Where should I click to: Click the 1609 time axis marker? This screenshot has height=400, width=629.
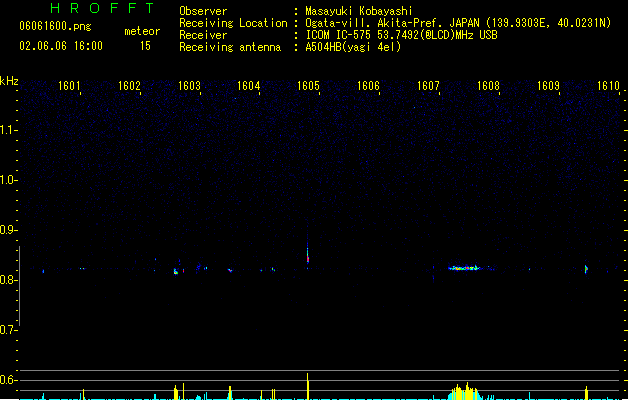coord(548,86)
